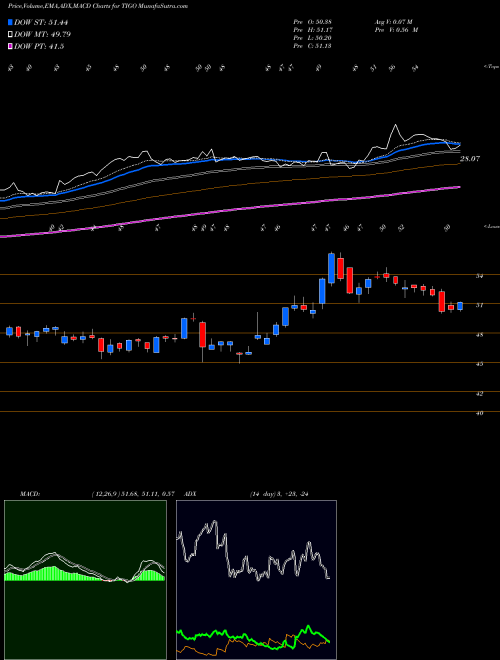
Task: Open the dark blue ADX indicator panel
Action: click(256, 580)
